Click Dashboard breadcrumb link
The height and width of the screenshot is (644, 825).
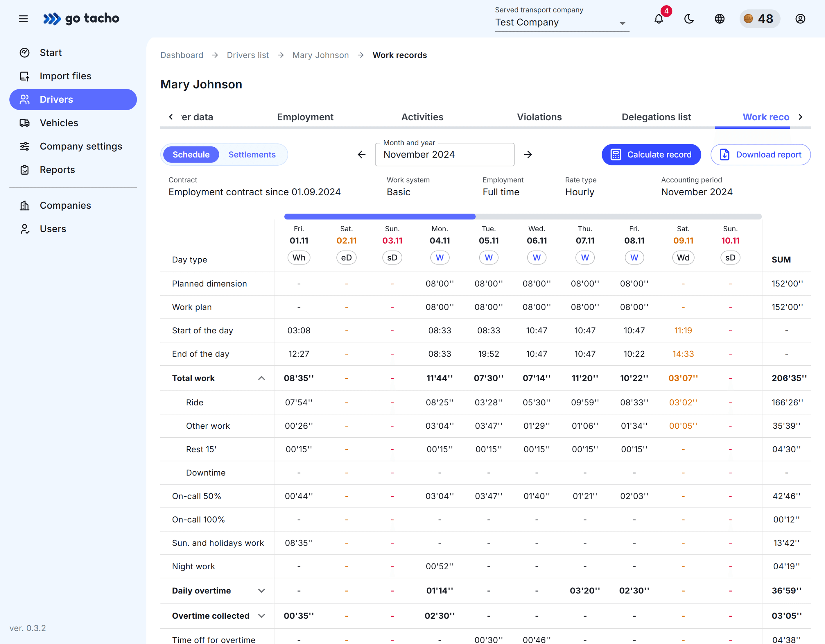click(x=182, y=55)
